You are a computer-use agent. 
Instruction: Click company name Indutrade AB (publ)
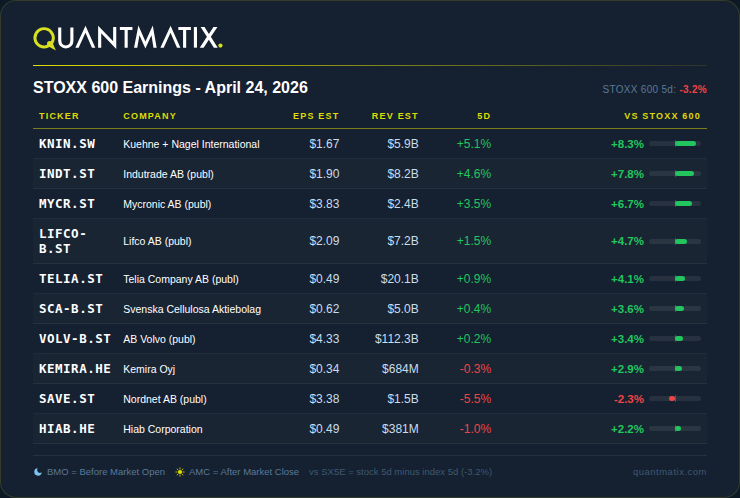(x=168, y=174)
